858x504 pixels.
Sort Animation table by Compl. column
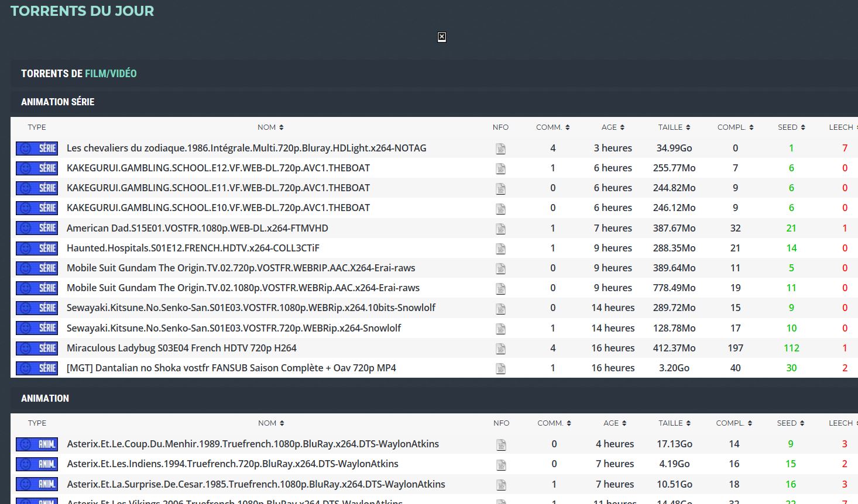tap(734, 423)
